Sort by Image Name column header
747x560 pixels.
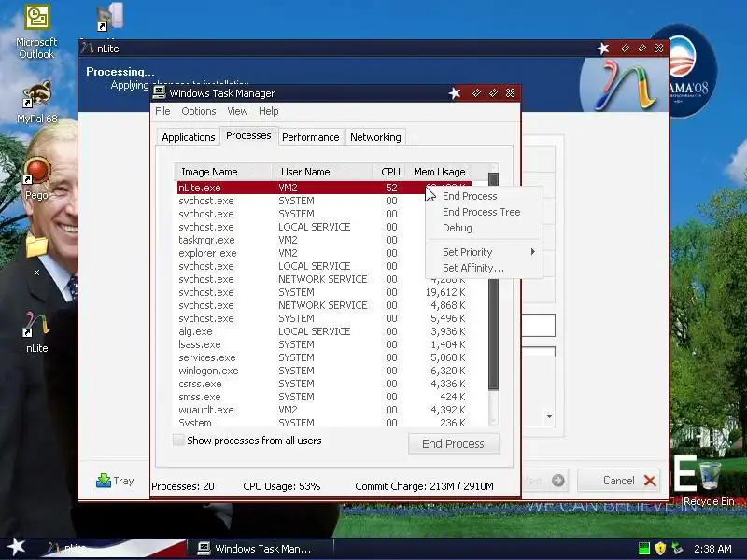pyautogui.click(x=224, y=172)
